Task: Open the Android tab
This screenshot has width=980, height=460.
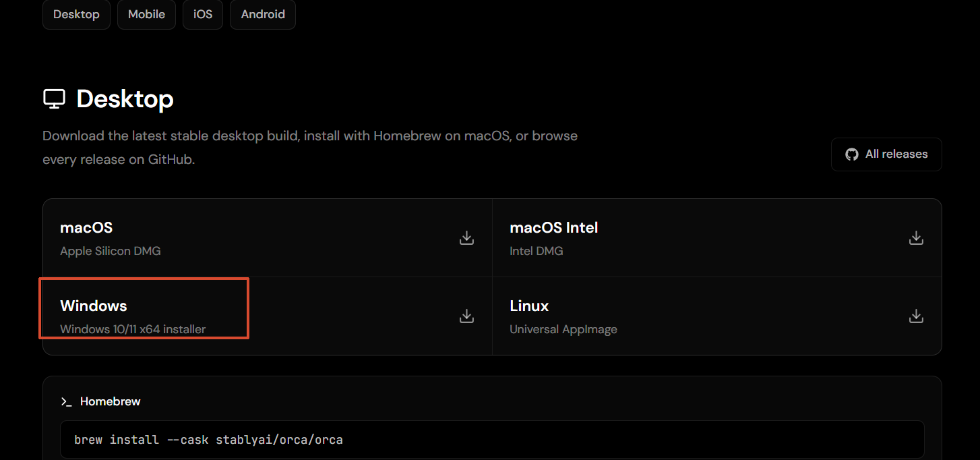Action: tap(263, 14)
